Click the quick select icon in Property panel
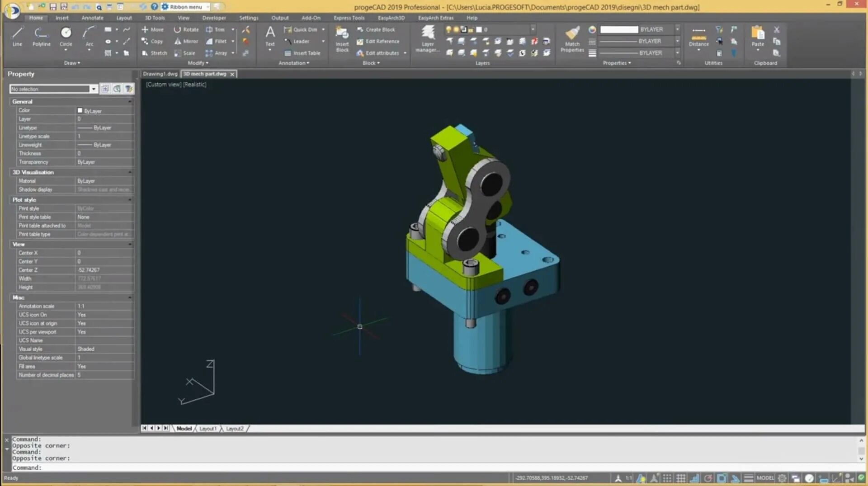 (x=129, y=89)
